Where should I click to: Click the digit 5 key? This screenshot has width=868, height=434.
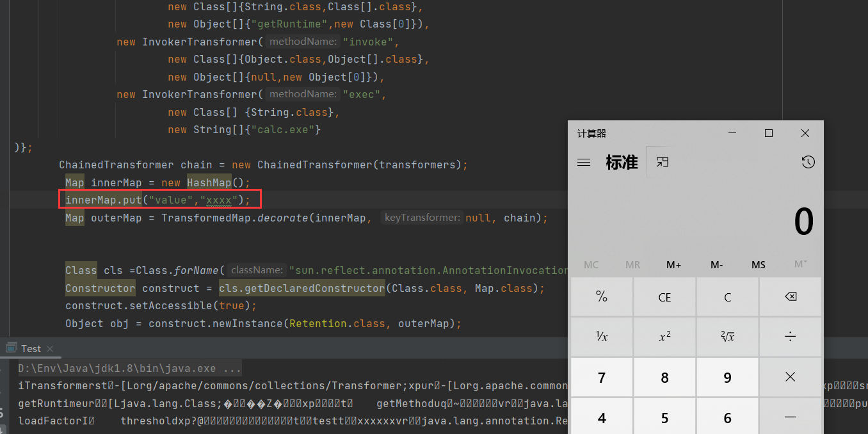pyautogui.click(x=664, y=416)
